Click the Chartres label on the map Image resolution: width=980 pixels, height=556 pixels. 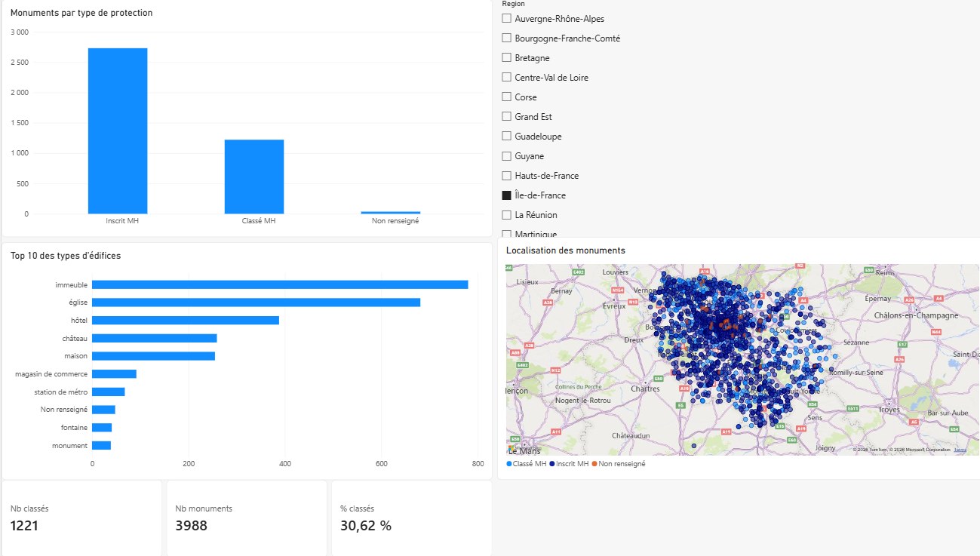[x=646, y=389]
